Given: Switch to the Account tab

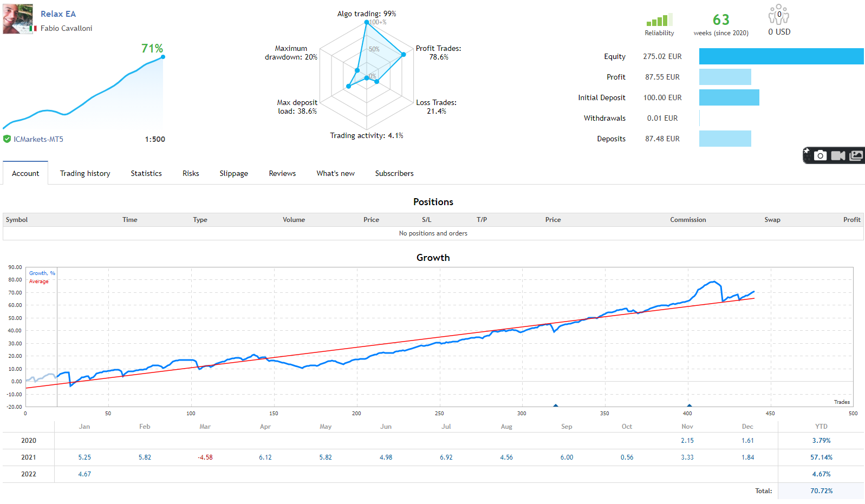Looking at the screenshot, I should pos(25,173).
